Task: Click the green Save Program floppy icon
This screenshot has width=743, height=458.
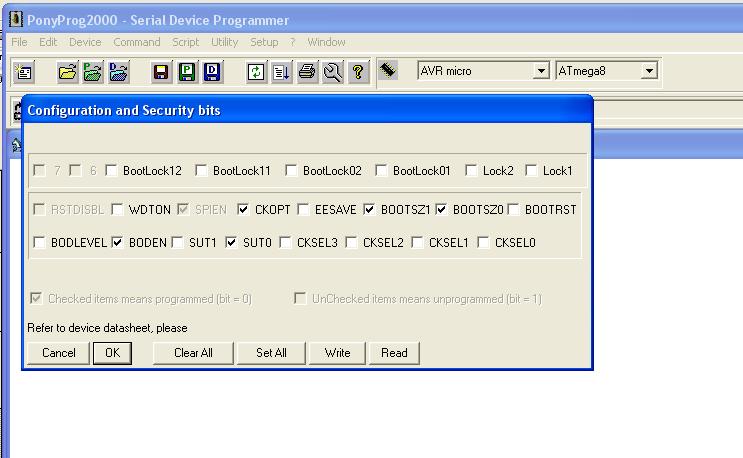Action: [x=187, y=72]
